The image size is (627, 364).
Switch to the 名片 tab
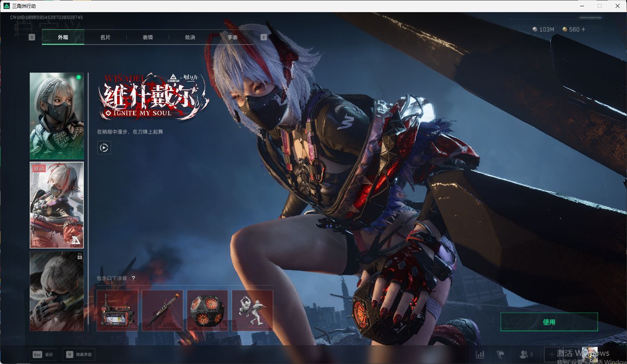105,37
